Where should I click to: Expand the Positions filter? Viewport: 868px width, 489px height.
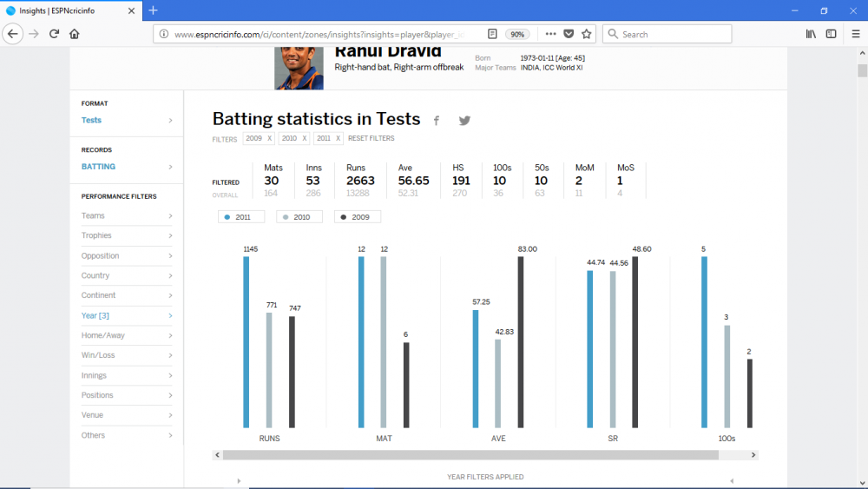tap(127, 395)
